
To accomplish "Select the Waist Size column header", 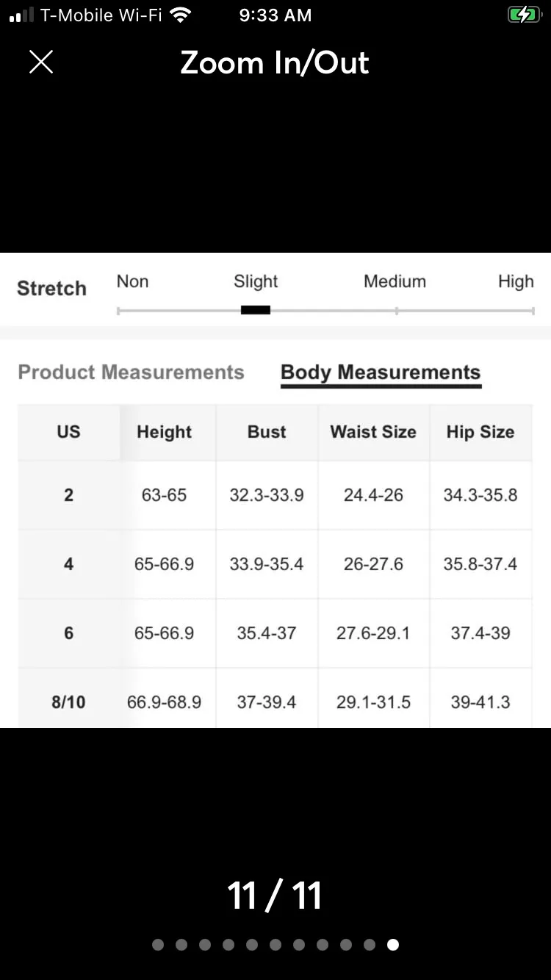I will 373,432.
